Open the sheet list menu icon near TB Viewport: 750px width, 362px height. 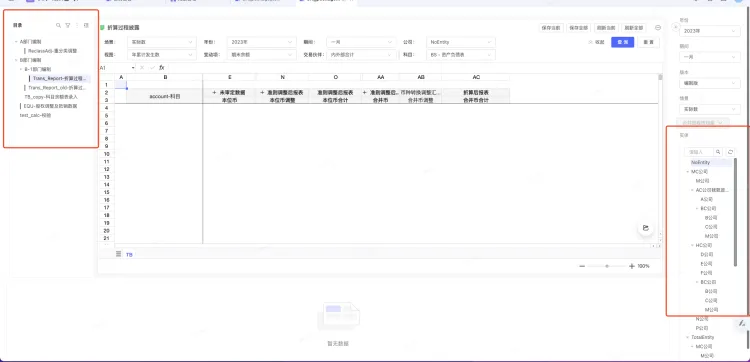coord(119,254)
